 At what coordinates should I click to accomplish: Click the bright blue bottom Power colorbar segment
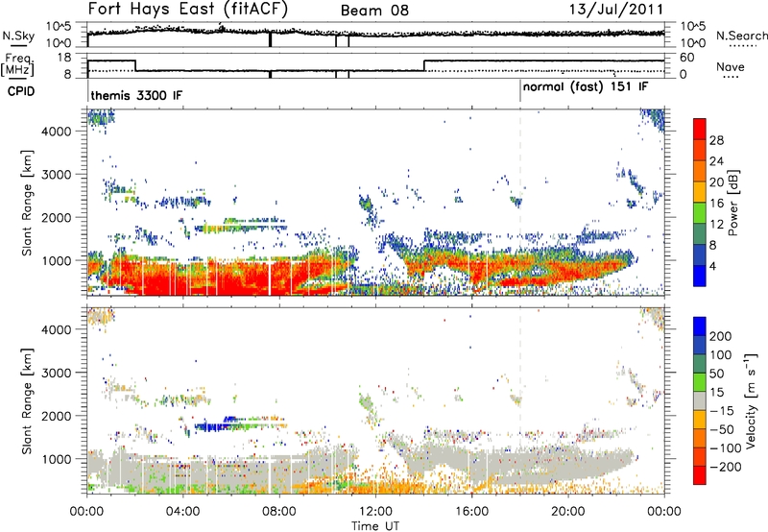pos(700,276)
